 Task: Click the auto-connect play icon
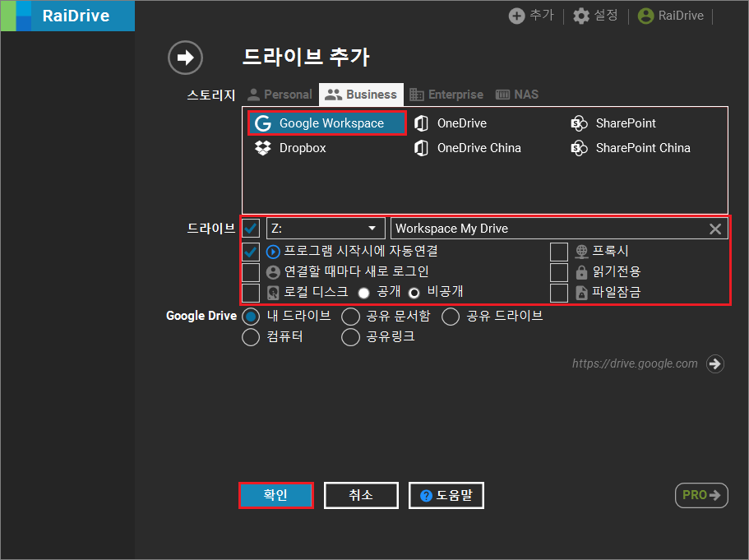coord(273,252)
